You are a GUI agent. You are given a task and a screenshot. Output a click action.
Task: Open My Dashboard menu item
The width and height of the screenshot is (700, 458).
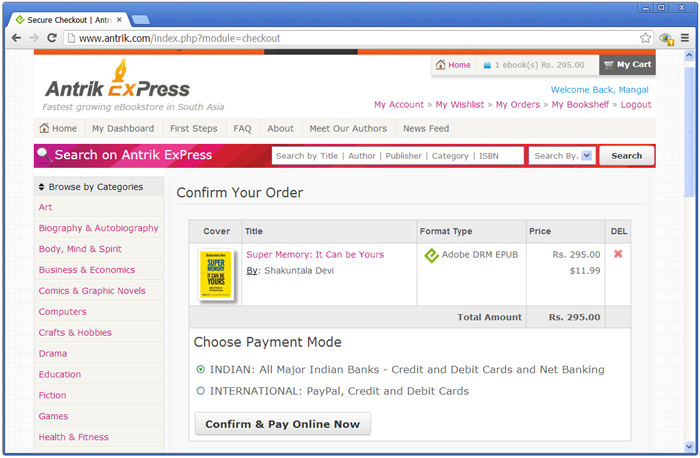tap(123, 129)
